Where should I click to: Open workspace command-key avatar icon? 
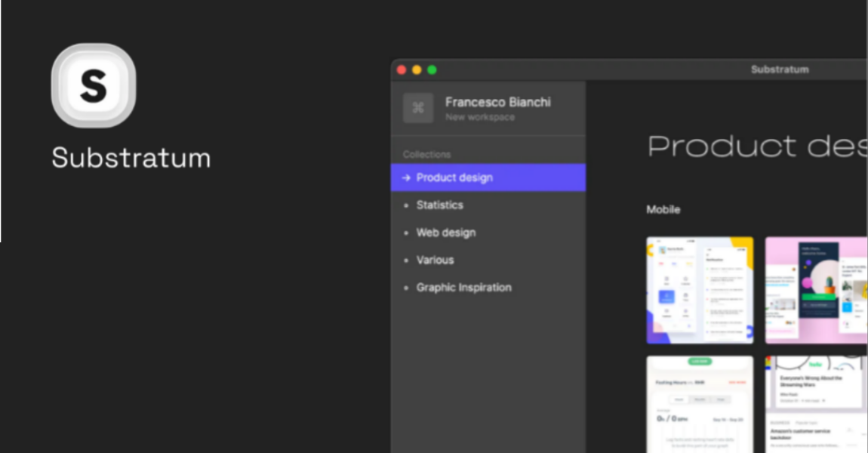coord(418,108)
